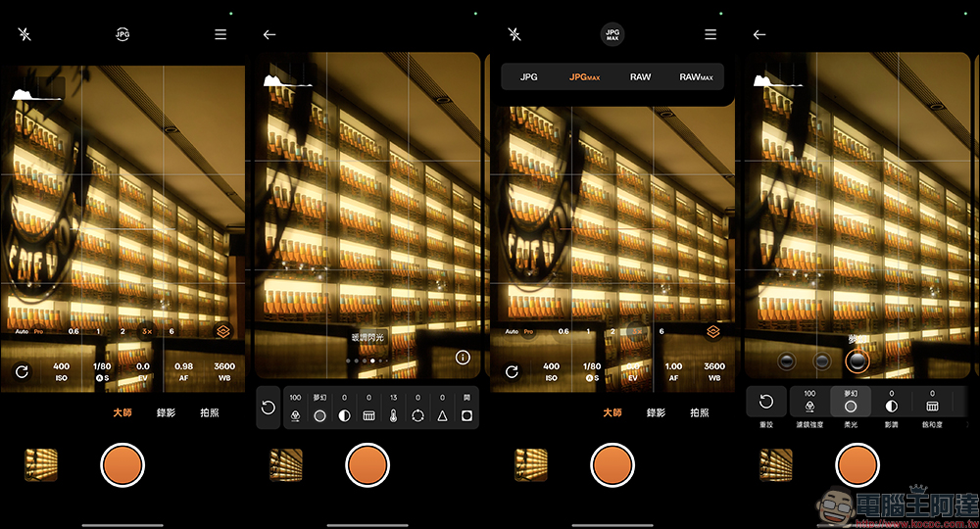The image size is (980, 529).
Task: Click the 重設 reset icon above its label
Action: tap(767, 402)
